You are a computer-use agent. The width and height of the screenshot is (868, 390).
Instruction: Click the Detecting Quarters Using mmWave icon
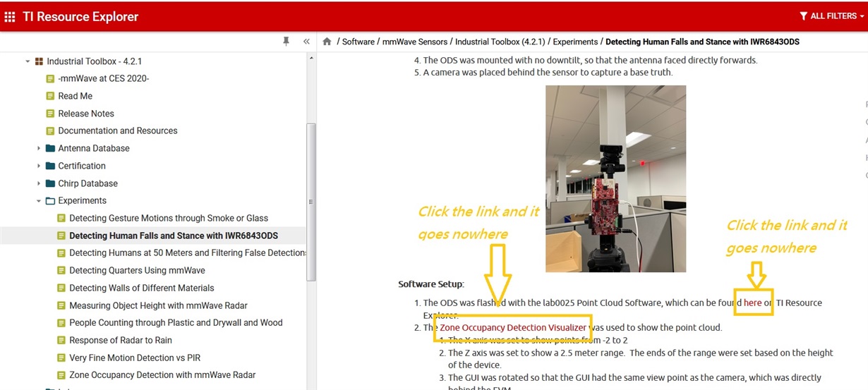point(61,270)
